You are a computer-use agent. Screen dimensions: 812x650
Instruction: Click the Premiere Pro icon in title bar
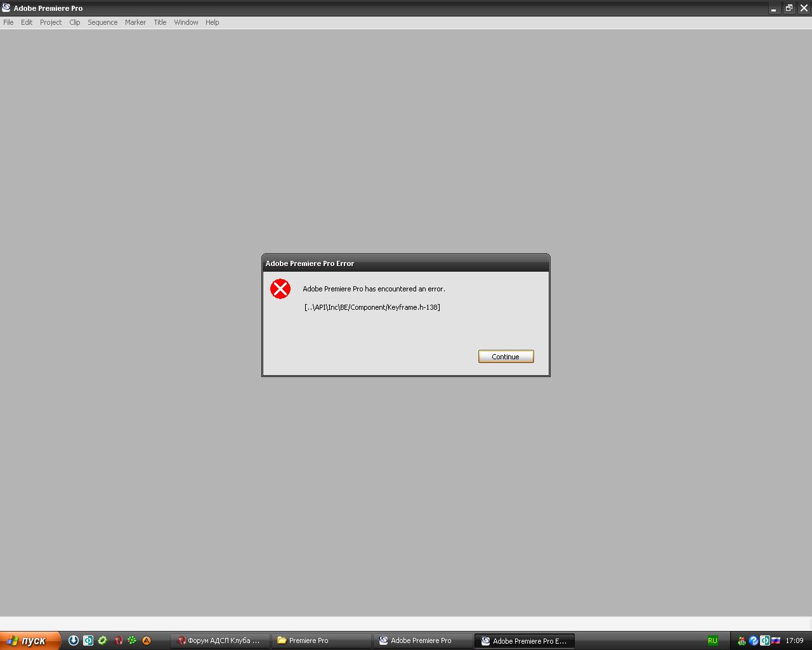pyautogui.click(x=6, y=8)
